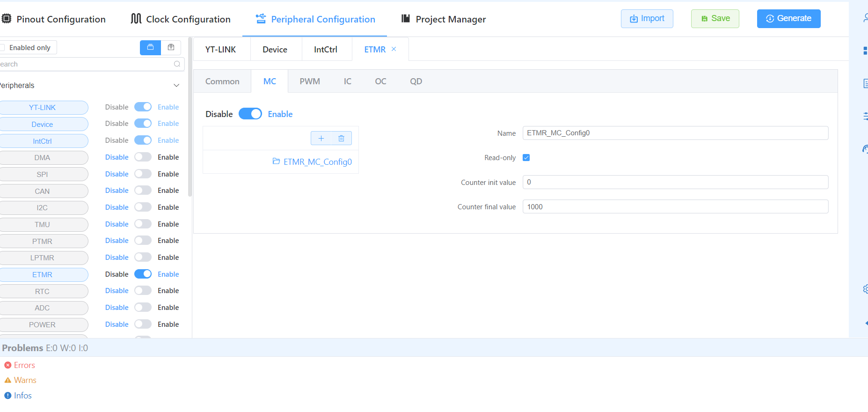Click the trash icon to delete config

[341, 138]
